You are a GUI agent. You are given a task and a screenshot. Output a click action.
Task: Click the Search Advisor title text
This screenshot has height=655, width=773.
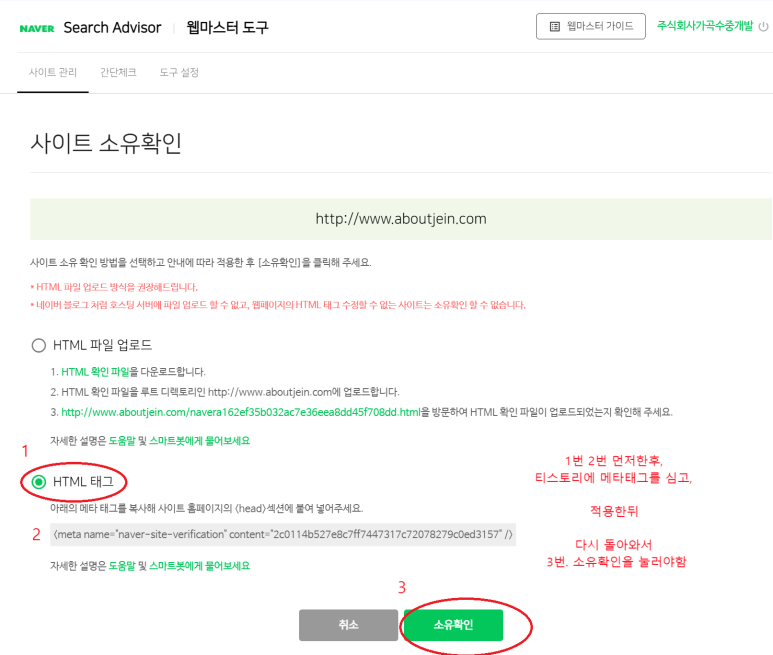(112, 28)
